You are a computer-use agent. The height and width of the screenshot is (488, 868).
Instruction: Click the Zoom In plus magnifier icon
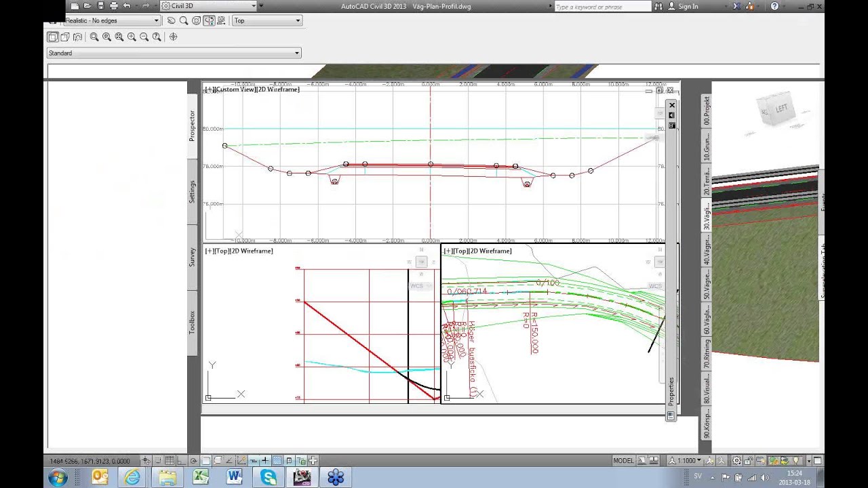pyautogui.click(x=132, y=37)
